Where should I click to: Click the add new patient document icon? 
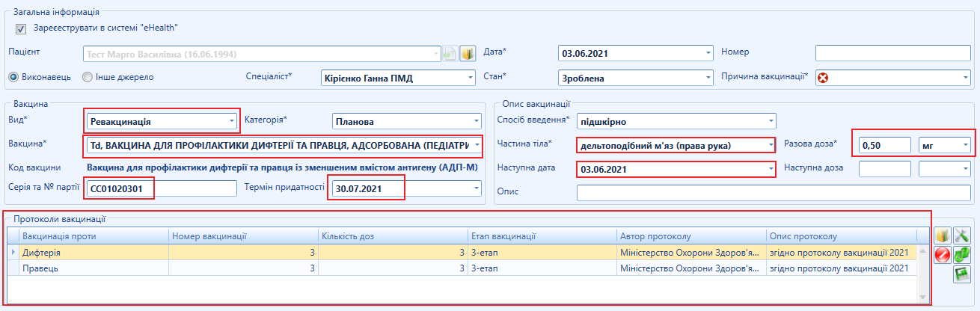(450, 53)
